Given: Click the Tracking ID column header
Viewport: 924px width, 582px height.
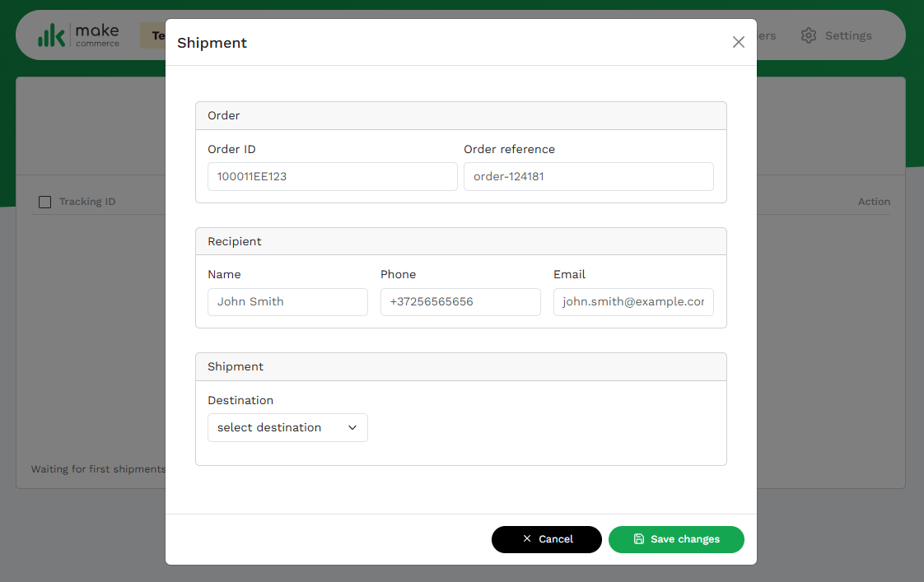Looking at the screenshot, I should click(x=87, y=202).
